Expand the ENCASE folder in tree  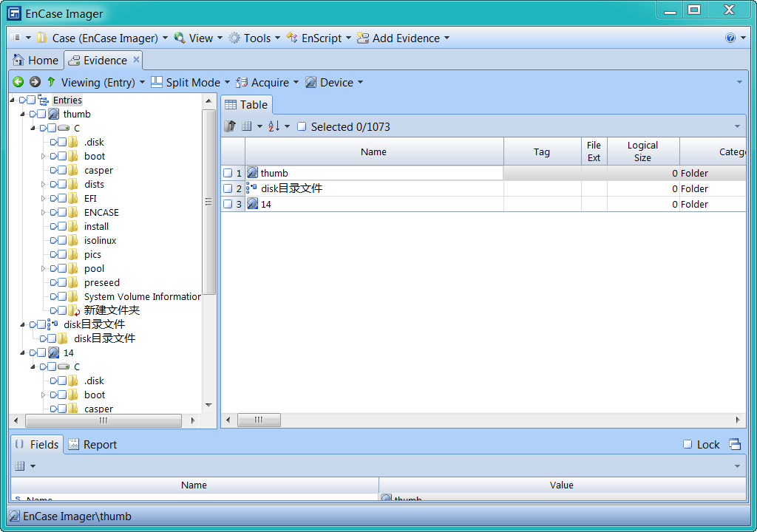point(43,212)
